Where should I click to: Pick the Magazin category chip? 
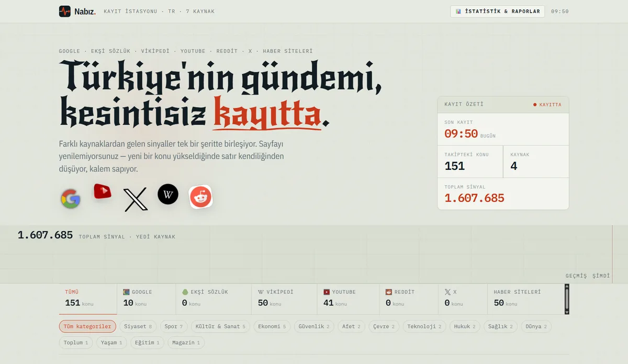(186, 343)
